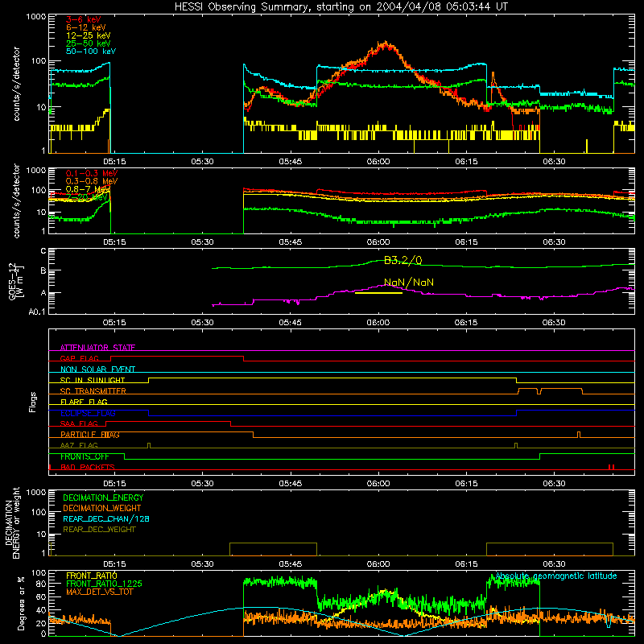Select the ECLIPSE_FLAG label
Viewport: 644px width, 644px height.
coord(88,413)
